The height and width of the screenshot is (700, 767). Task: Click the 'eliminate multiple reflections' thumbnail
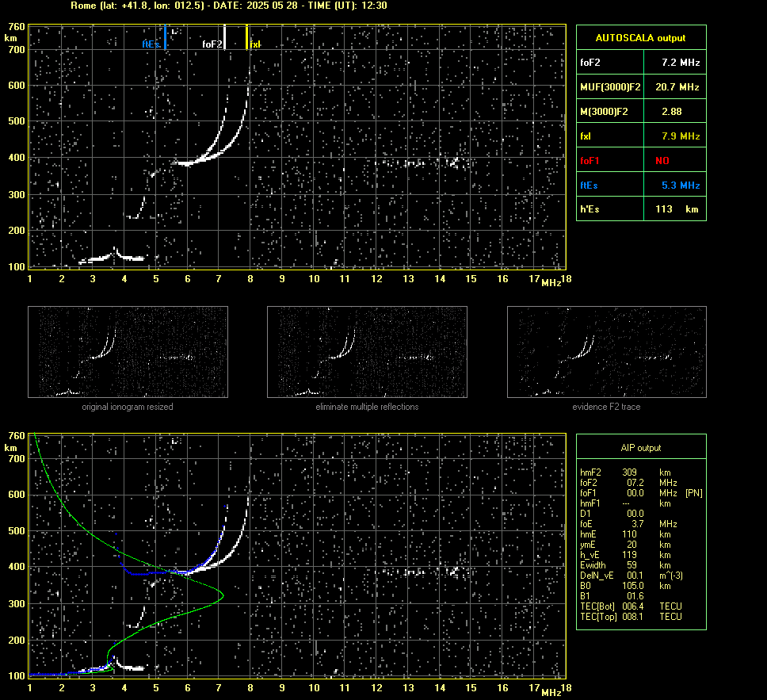[x=367, y=352]
